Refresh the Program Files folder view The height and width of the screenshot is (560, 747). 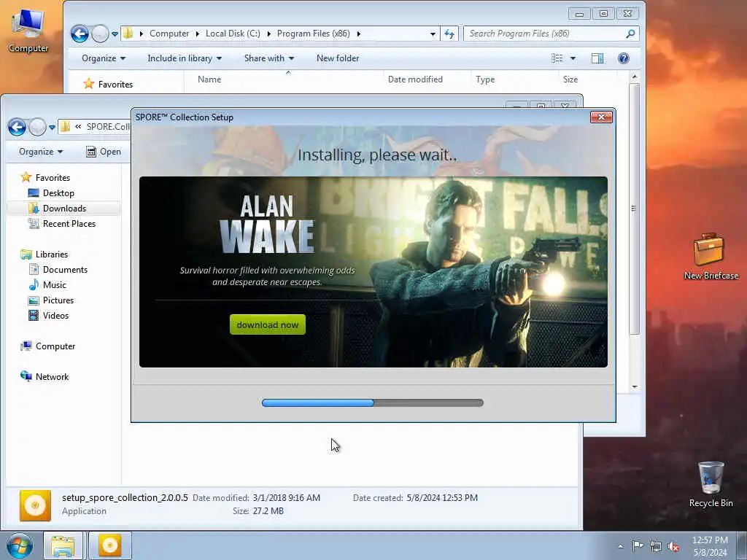click(x=449, y=34)
